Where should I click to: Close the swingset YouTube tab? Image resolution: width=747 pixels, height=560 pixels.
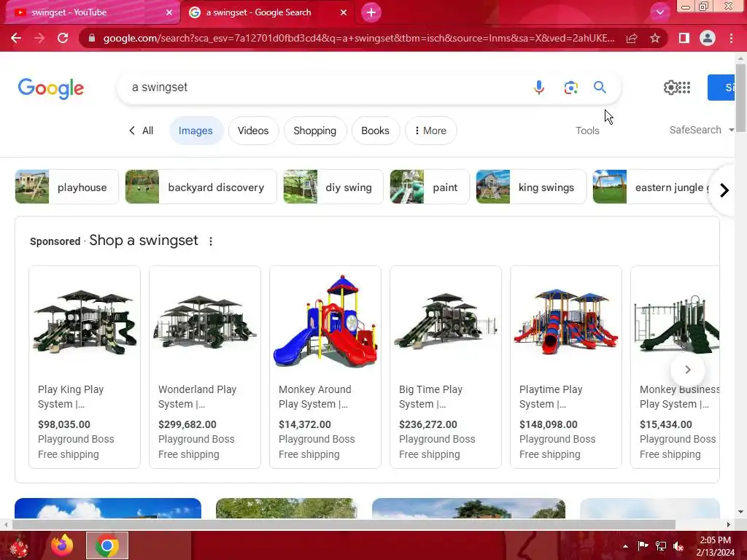(x=169, y=12)
